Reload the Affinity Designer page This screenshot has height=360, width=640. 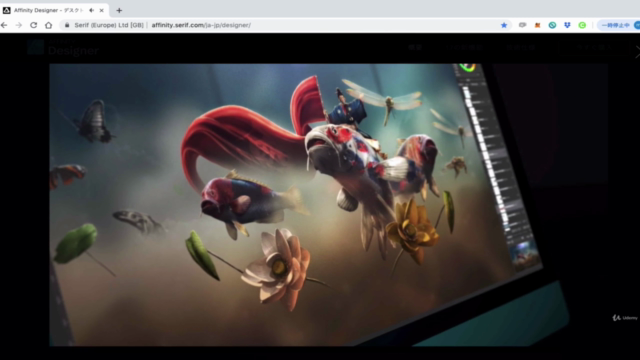pos(33,25)
